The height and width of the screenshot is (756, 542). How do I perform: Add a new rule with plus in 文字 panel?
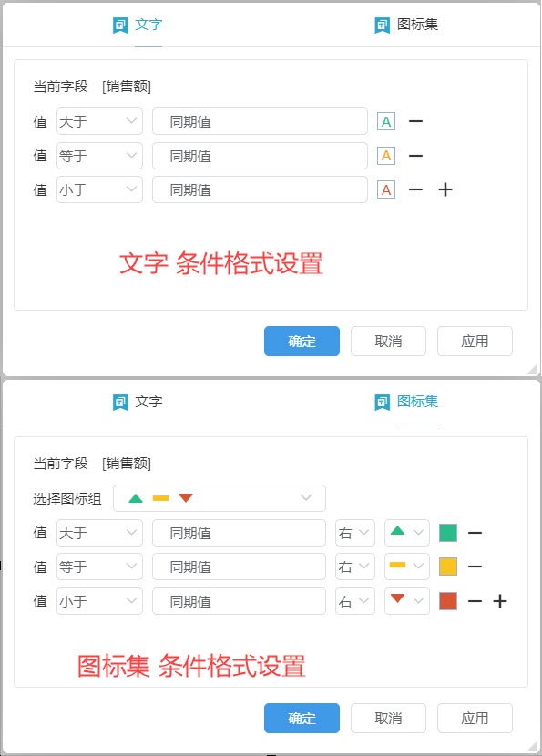445,189
